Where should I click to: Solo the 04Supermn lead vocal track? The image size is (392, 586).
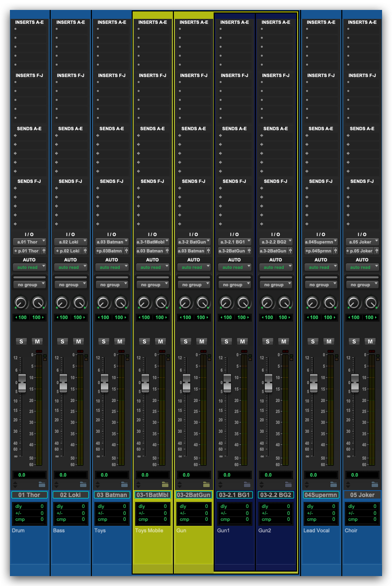tap(313, 341)
